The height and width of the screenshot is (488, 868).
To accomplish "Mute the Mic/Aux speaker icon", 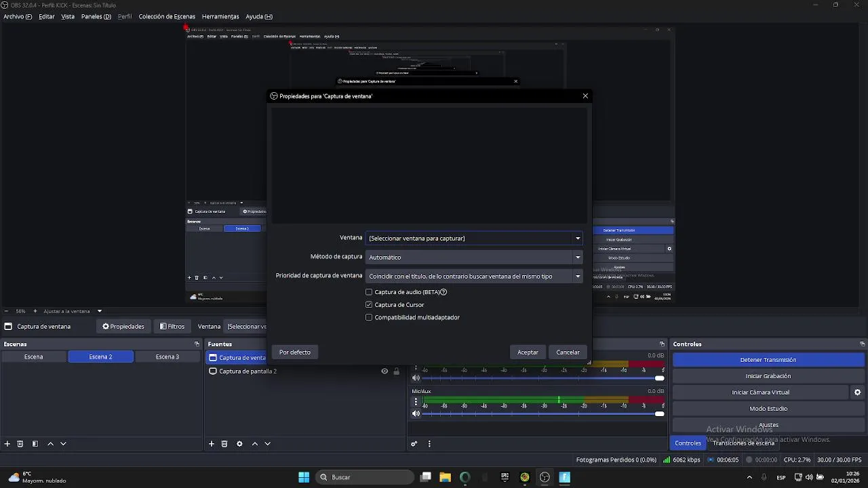I will tap(416, 413).
